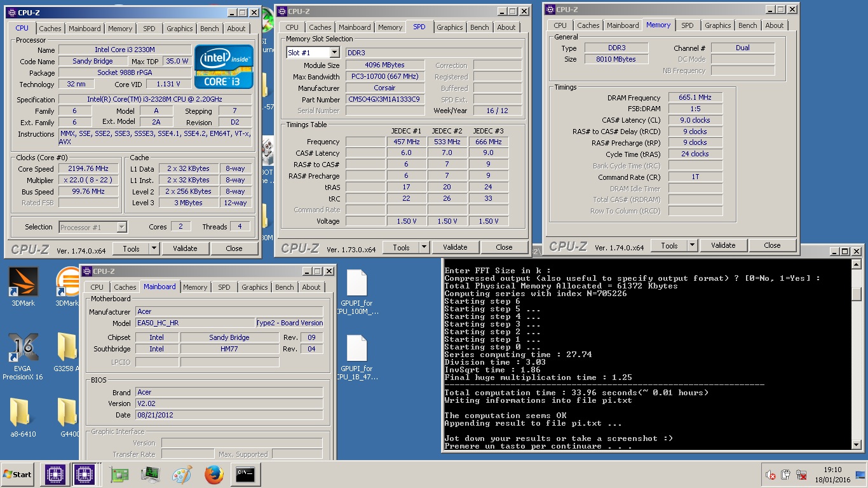Click the processor name Intel Core i3 2330M
Viewport: 868px width, 488px height.
click(125, 50)
